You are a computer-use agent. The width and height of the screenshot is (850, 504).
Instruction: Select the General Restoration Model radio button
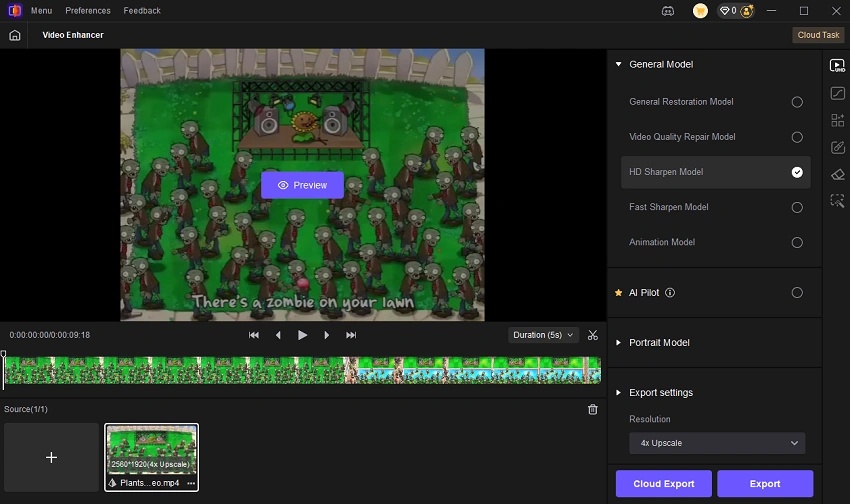(x=797, y=102)
